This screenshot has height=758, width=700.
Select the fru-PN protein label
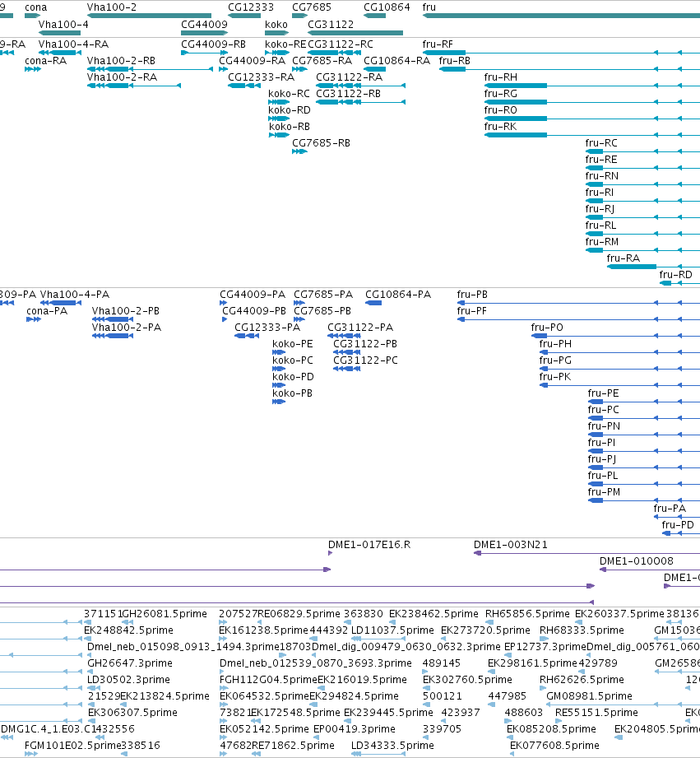(x=604, y=426)
